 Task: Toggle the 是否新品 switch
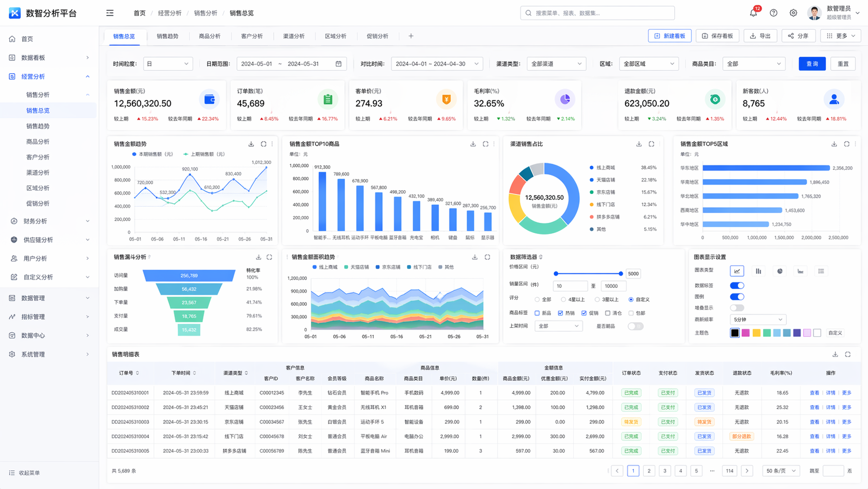(x=635, y=326)
